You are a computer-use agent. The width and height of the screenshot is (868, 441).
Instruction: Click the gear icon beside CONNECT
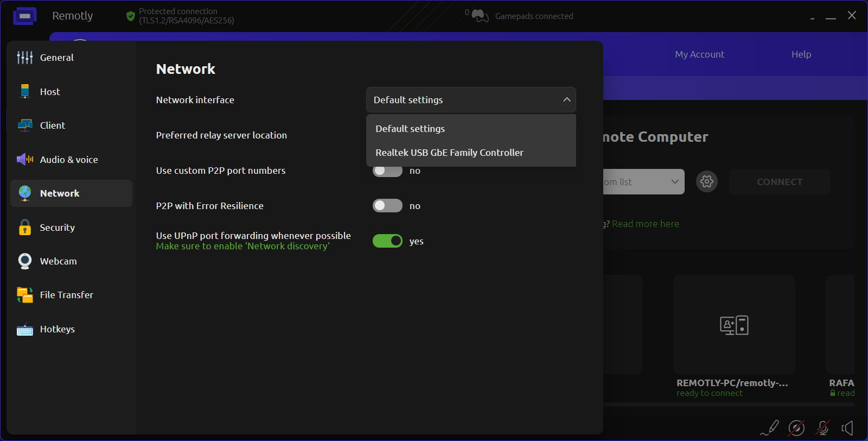(x=706, y=181)
